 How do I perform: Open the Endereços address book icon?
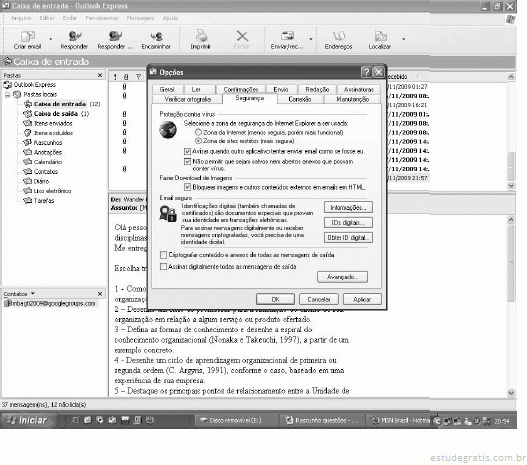click(x=338, y=40)
